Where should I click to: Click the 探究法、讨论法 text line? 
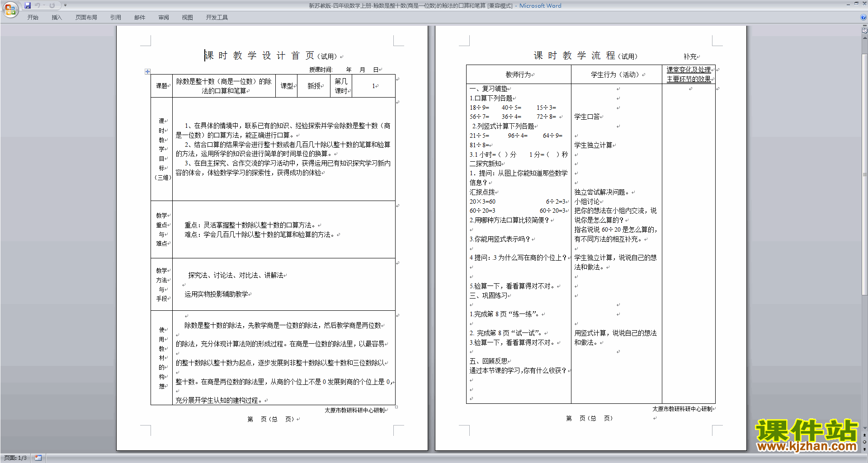(x=236, y=275)
